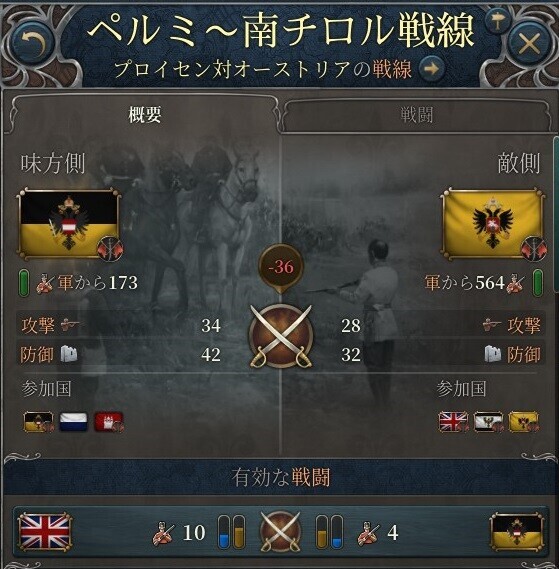Open the red castle participant flag
Screen dimensions: 559x569
[109, 422]
